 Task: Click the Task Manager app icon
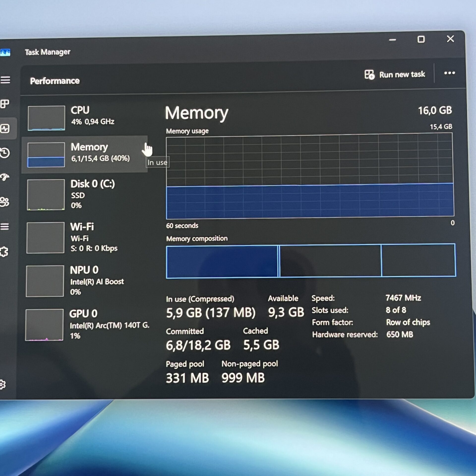pos(5,53)
